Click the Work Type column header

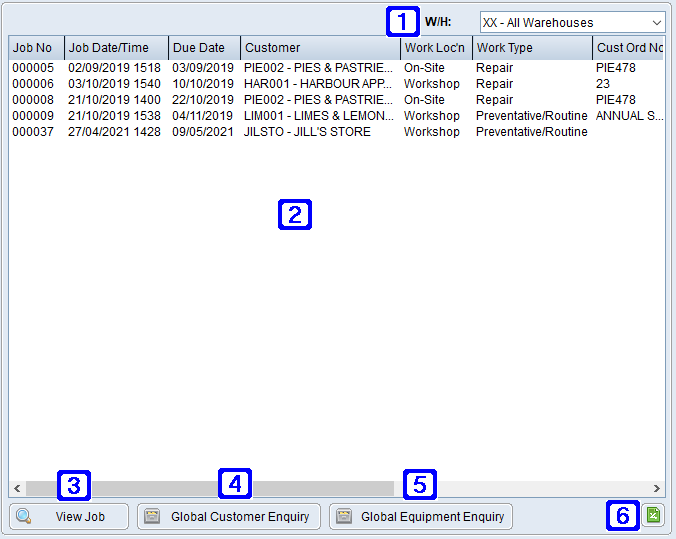[x=532, y=48]
